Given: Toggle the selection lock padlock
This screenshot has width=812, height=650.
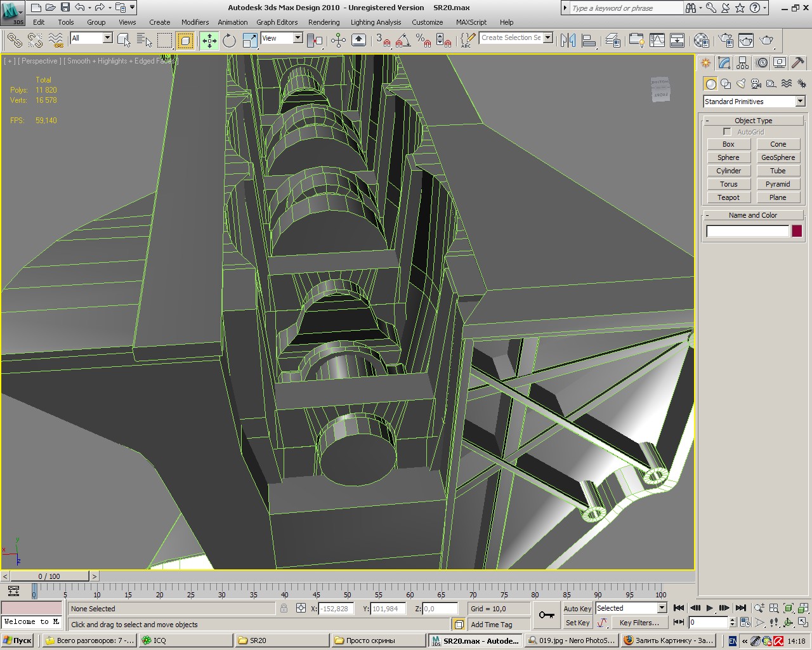Looking at the screenshot, I should [284, 608].
